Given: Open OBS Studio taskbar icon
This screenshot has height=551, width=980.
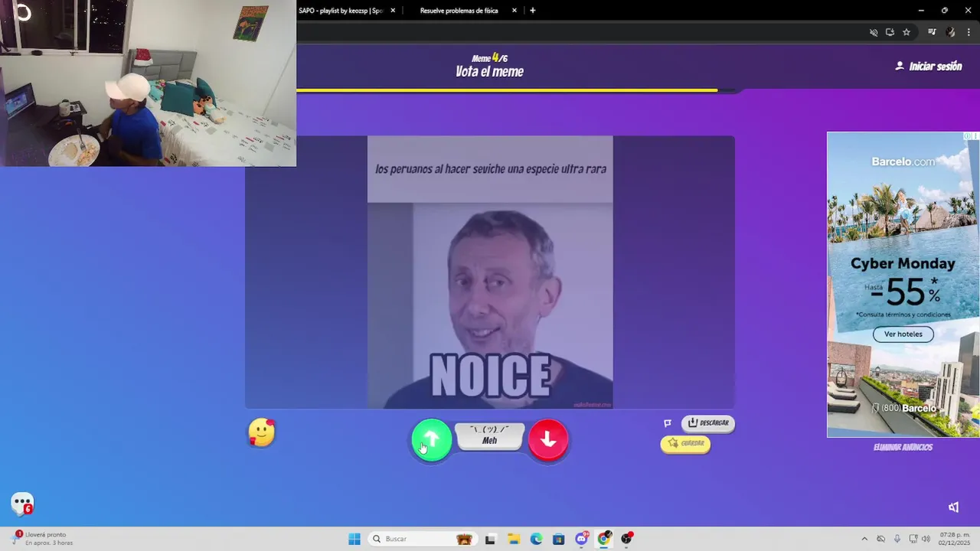Looking at the screenshot, I should coord(627,539).
